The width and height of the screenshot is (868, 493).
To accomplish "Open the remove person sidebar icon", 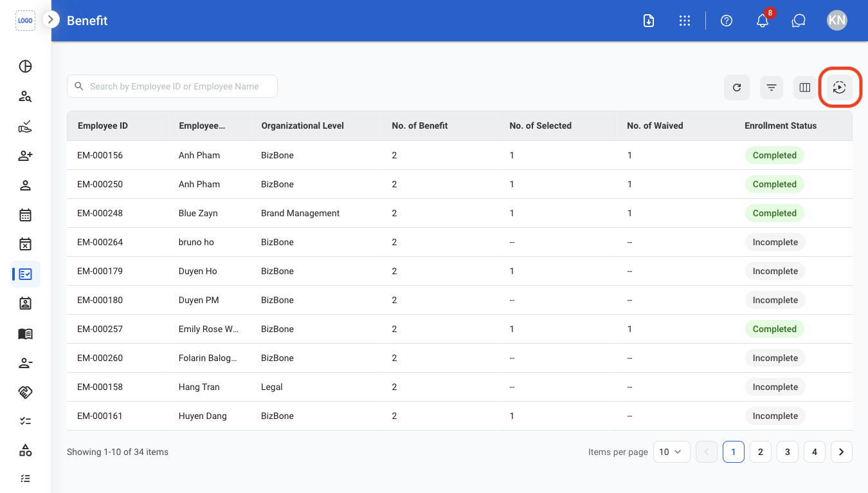I will pyautogui.click(x=25, y=363).
